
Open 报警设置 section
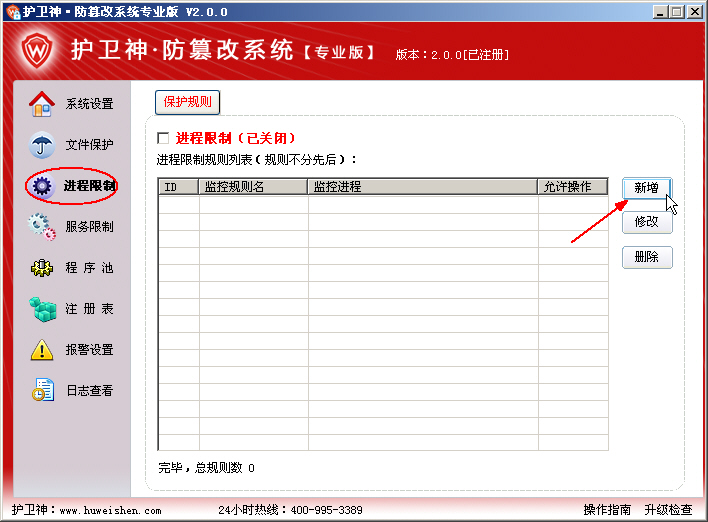[89, 350]
